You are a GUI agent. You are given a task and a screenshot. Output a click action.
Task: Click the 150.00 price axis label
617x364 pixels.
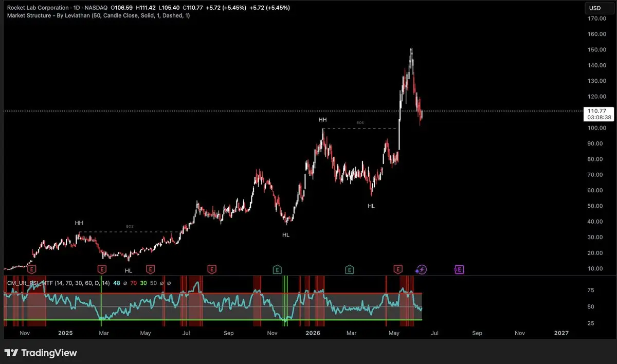[x=597, y=50]
